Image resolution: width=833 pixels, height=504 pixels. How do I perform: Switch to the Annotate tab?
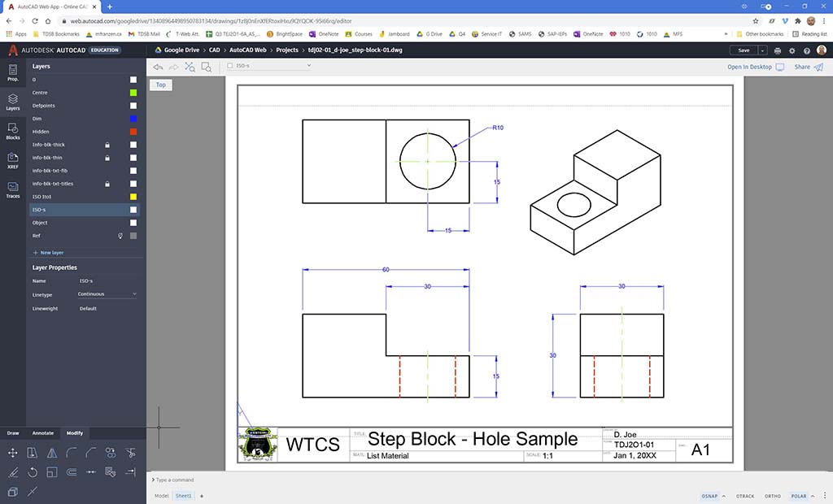point(43,433)
